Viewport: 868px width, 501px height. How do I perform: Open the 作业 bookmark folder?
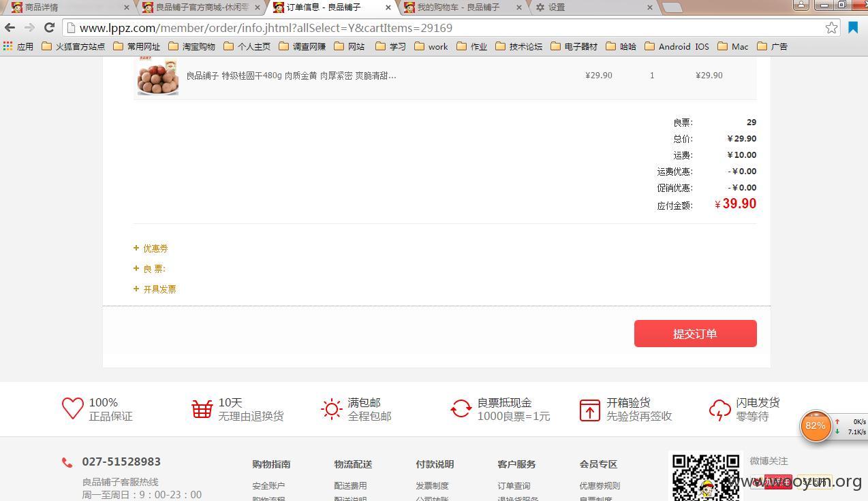472,46
